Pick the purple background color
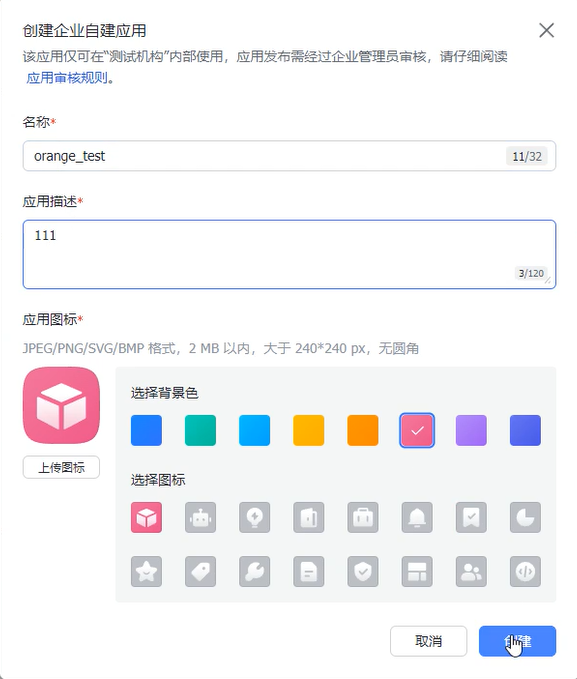This screenshot has width=577, height=679. pos(471,430)
